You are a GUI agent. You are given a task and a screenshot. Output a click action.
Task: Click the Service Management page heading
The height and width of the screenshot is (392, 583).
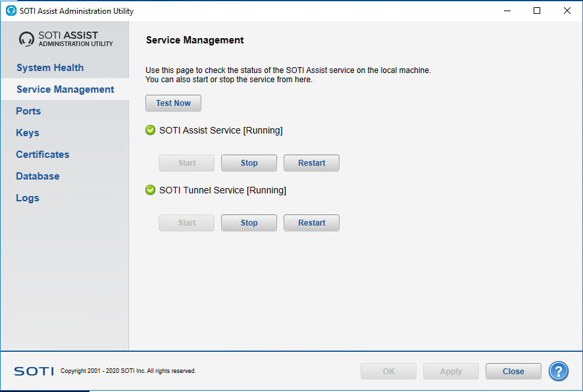195,40
